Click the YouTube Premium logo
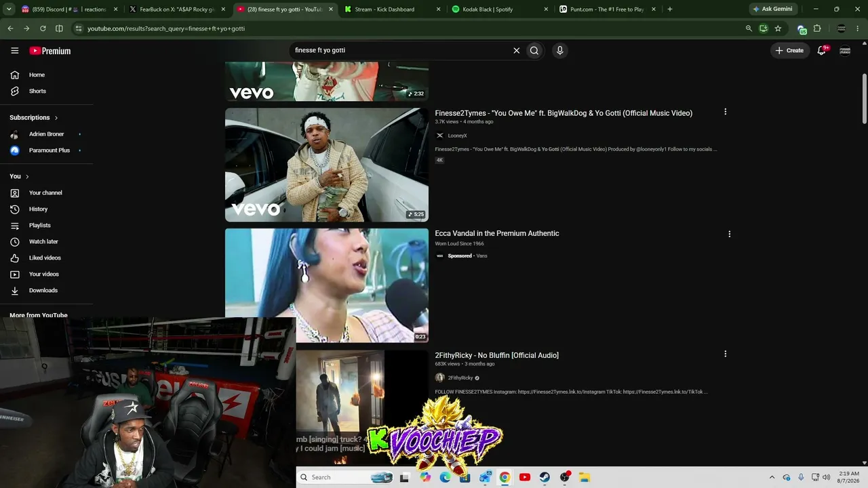Screen dimensions: 868x488 50,51
